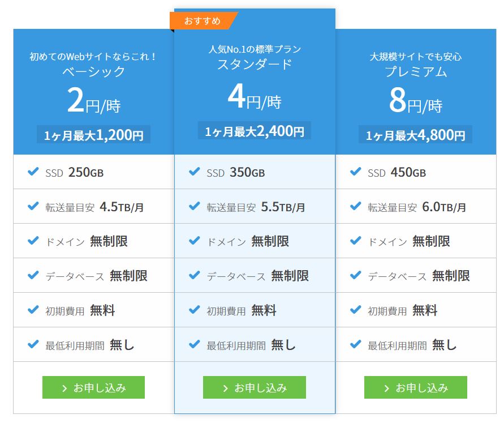Screen dimensions: 504x427
Task: Click checkmark icon beside SSD 450GB
Action: click(x=355, y=172)
